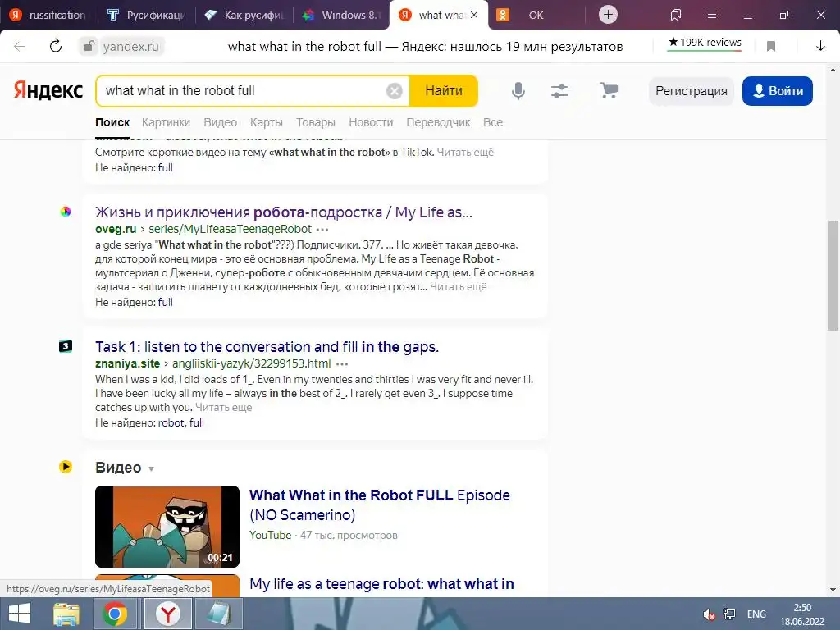The width and height of the screenshot is (840, 630).
Task: Go back using the back arrow
Action: click(20, 47)
